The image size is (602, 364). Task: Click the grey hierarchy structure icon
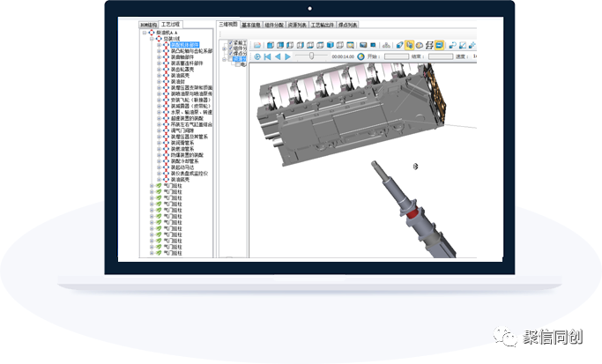point(386,45)
